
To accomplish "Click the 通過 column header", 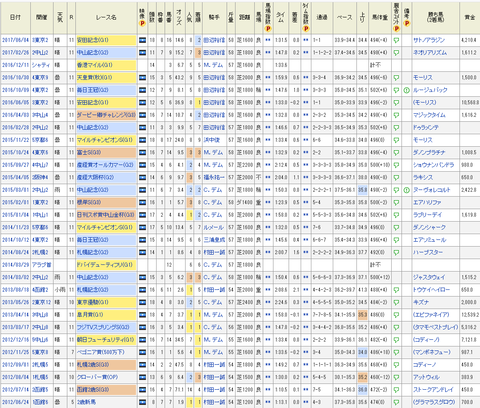I will point(322,18).
